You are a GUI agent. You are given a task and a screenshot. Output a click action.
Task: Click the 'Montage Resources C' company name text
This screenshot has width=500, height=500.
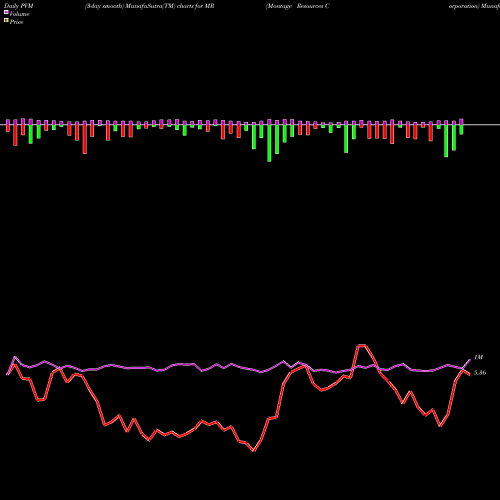click(x=298, y=6)
